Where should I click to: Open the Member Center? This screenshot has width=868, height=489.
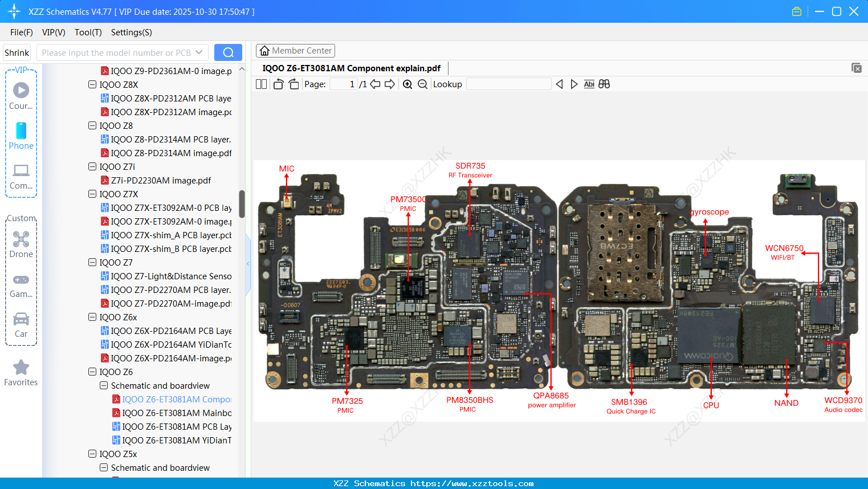click(295, 50)
